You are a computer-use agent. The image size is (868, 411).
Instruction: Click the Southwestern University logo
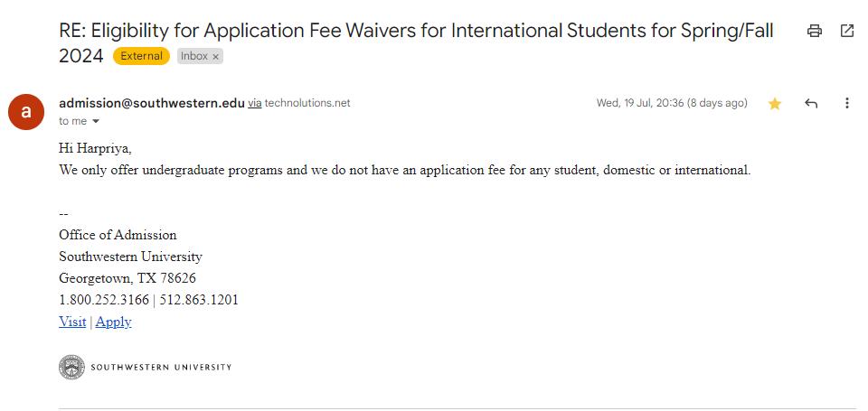(x=146, y=367)
